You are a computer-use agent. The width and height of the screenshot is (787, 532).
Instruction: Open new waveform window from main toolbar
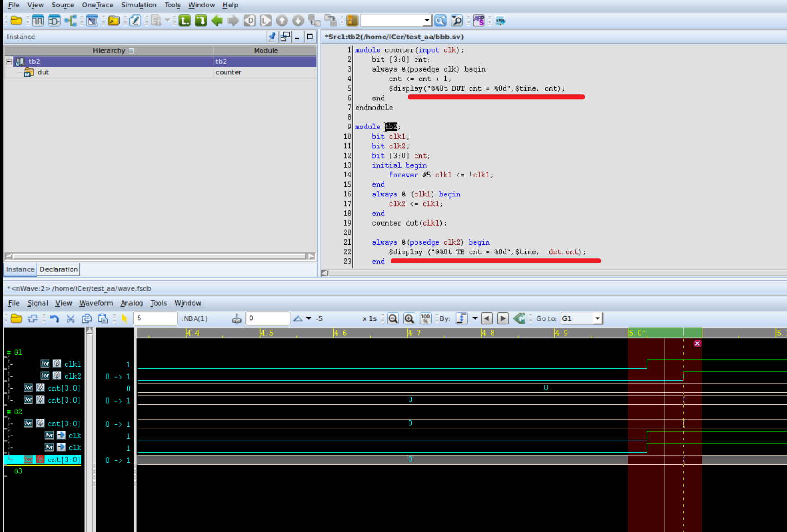pos(38,21)
